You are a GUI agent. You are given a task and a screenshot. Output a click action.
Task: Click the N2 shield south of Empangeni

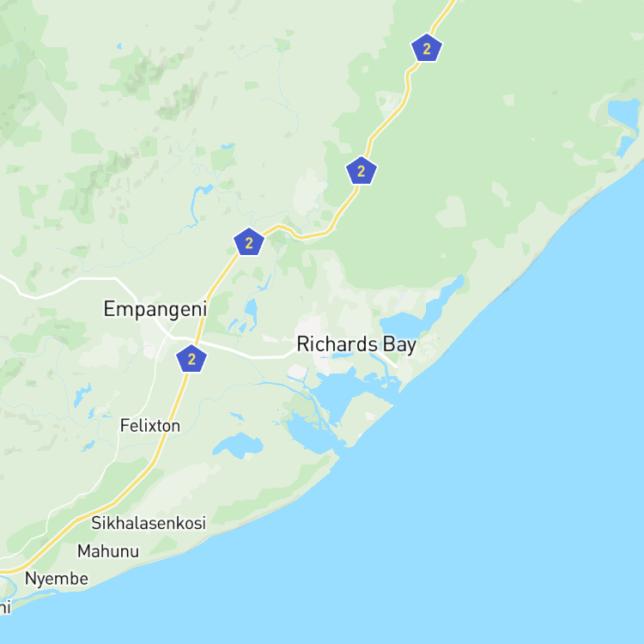click(x=191, y=359)
